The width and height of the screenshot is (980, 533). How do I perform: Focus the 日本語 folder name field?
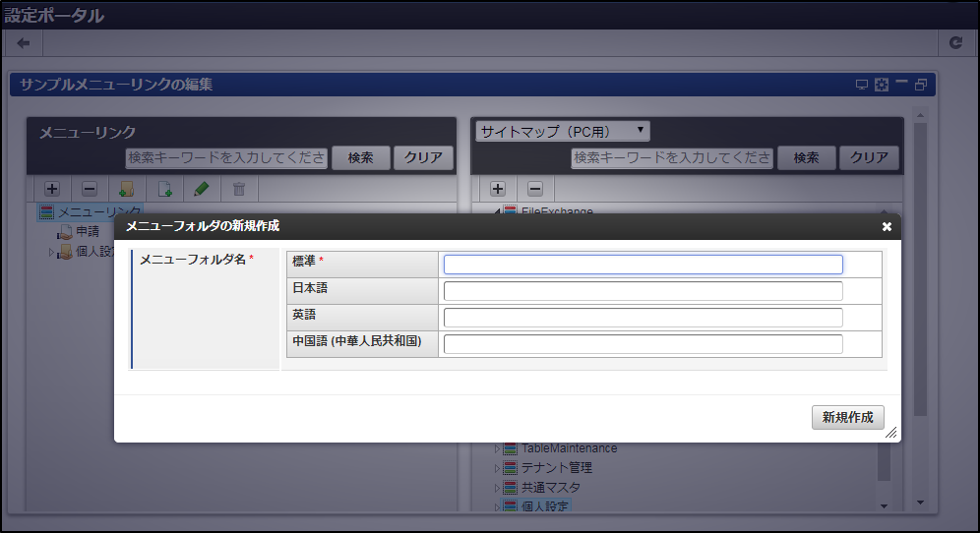(x=643, y=291)
